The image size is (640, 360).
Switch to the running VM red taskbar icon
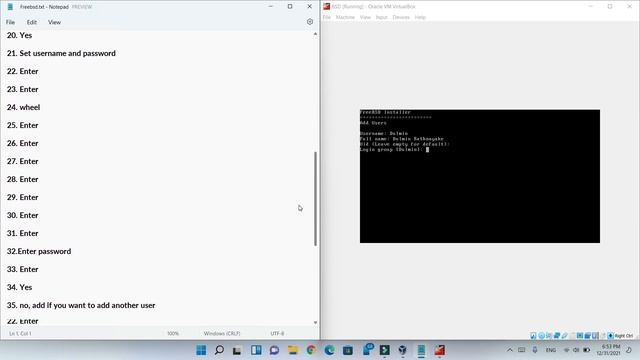pos(440,350)
